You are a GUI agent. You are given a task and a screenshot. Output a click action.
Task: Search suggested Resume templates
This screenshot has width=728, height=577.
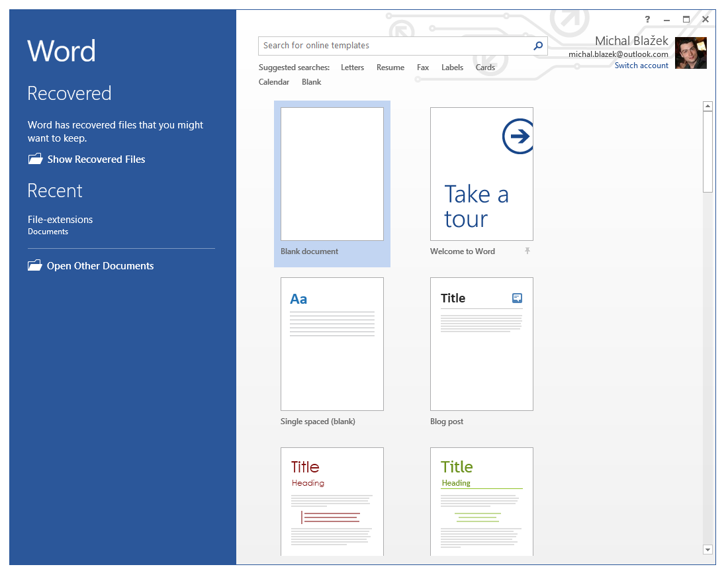pyautogui.click(x=390, y=67)
